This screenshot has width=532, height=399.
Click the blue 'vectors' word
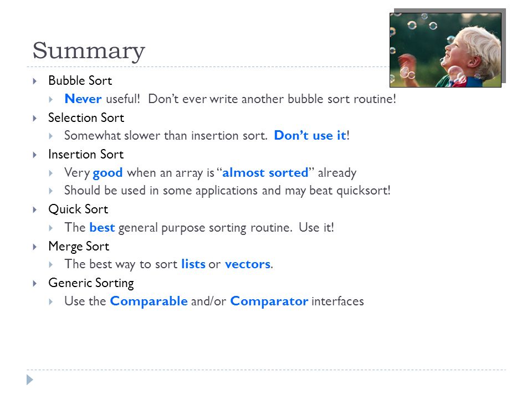(x=248, y=264)
